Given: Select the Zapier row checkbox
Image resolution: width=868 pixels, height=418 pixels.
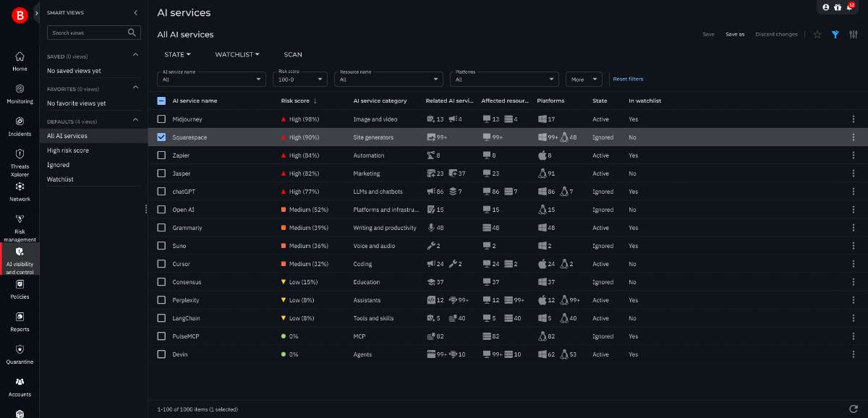Looking at the screenshot, I should click(x=161, y=155).
